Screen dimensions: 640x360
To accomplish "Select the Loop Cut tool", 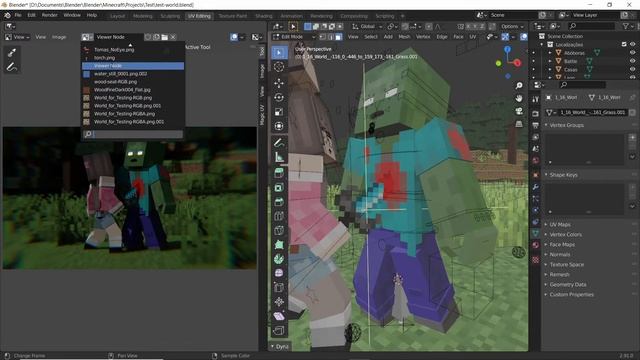I will click(x=279, y=216).
